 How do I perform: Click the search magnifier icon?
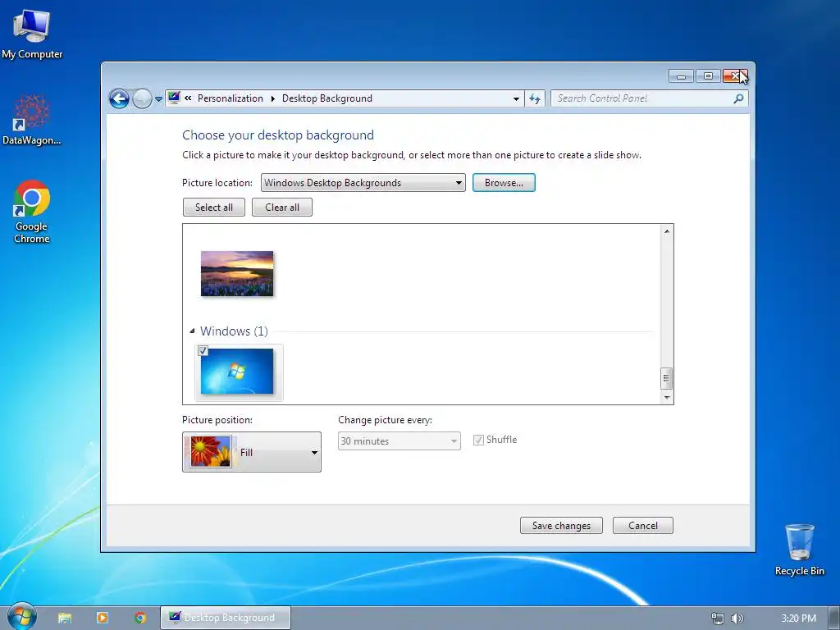tap(738, 98)
